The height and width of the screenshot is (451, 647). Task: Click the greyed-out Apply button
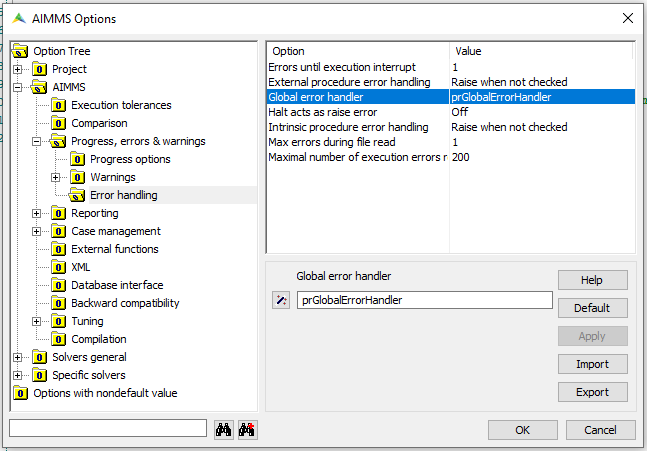(x=593, y=336)
